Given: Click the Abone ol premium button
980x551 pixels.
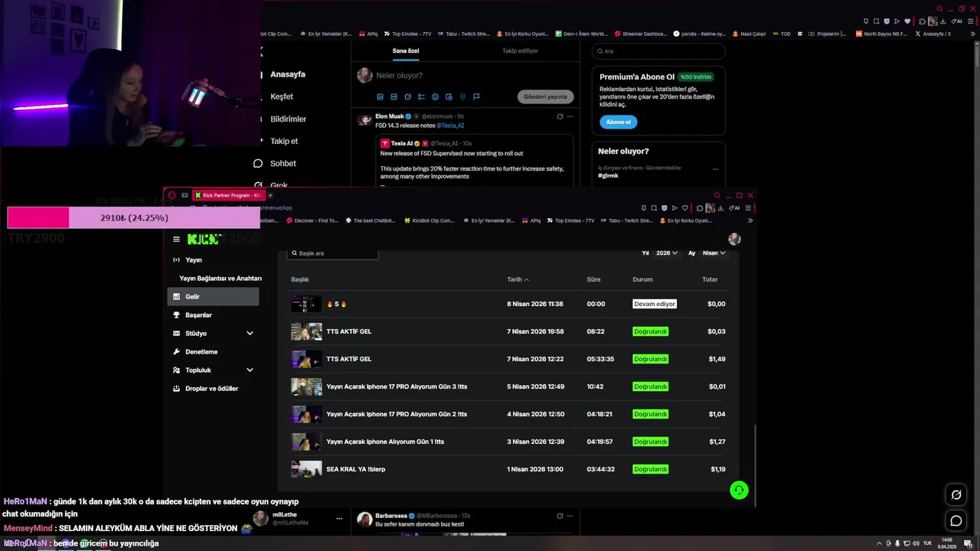Looking at the screenshot, I should (619, 122).
